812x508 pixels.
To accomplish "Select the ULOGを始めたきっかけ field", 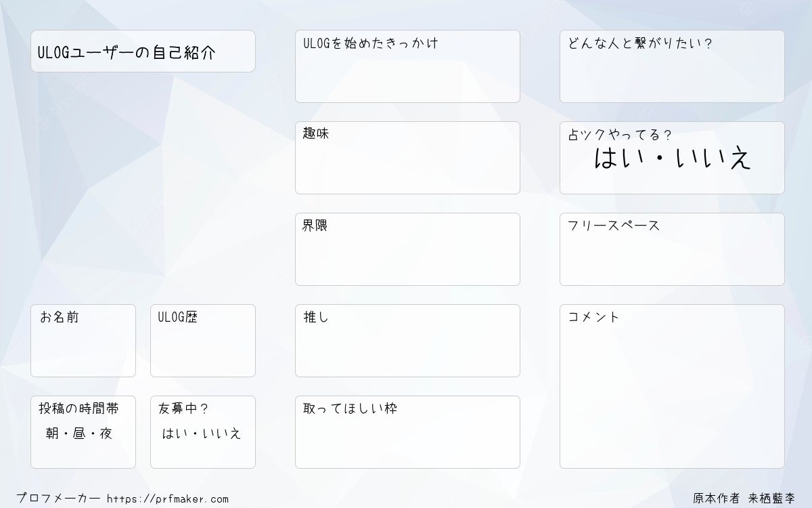I will [x=407, y=66].
